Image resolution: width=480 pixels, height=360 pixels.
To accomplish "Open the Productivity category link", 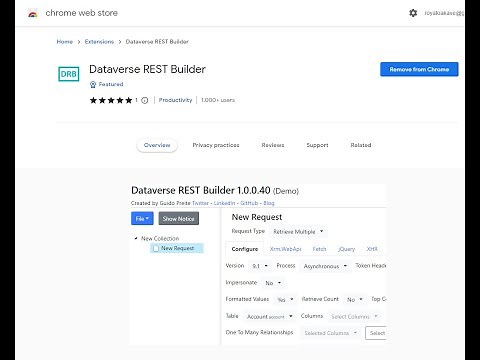I will point(175,100).
